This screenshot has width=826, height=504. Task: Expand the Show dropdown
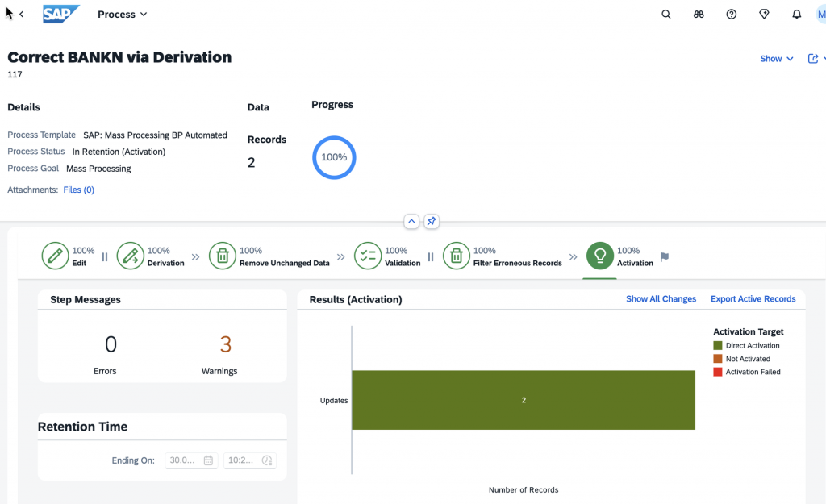tap(777, 58)
